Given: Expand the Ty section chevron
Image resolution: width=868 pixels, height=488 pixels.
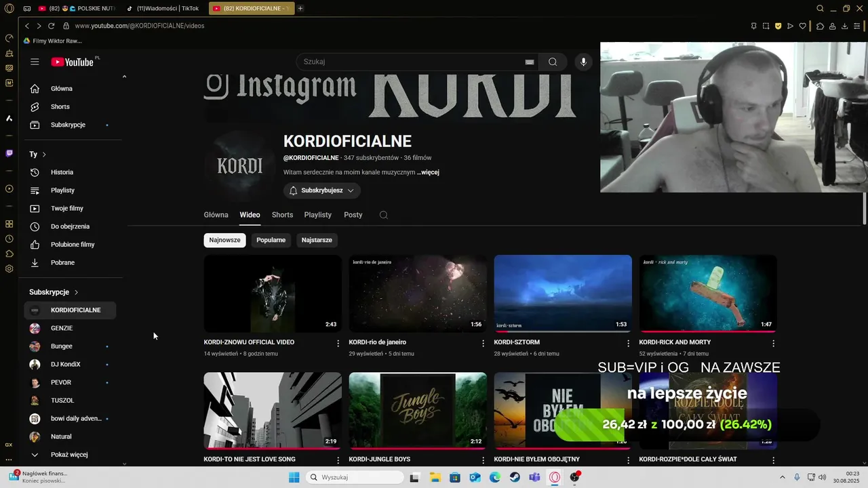Looking at the screenshot, I should tap(44, 155).
